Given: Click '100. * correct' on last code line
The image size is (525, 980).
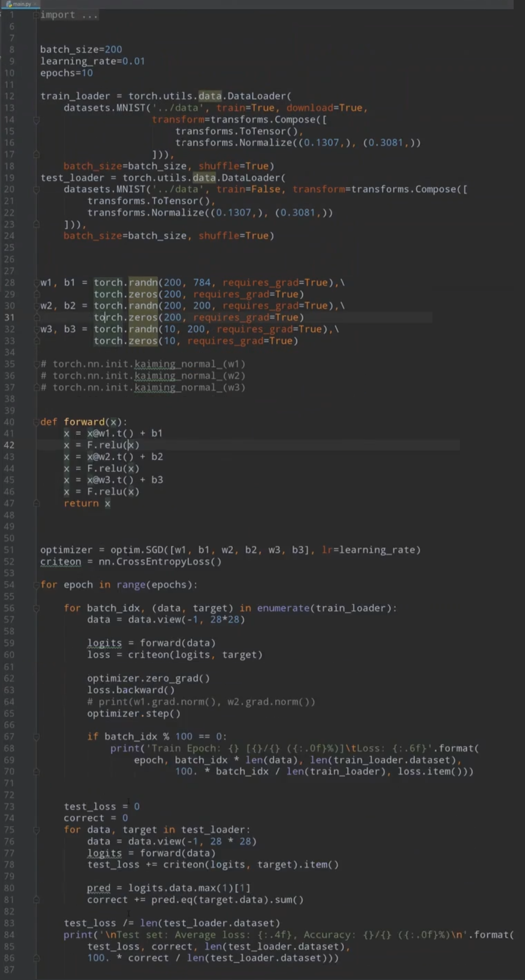Looking at the screenshot, I should point(128,958).
